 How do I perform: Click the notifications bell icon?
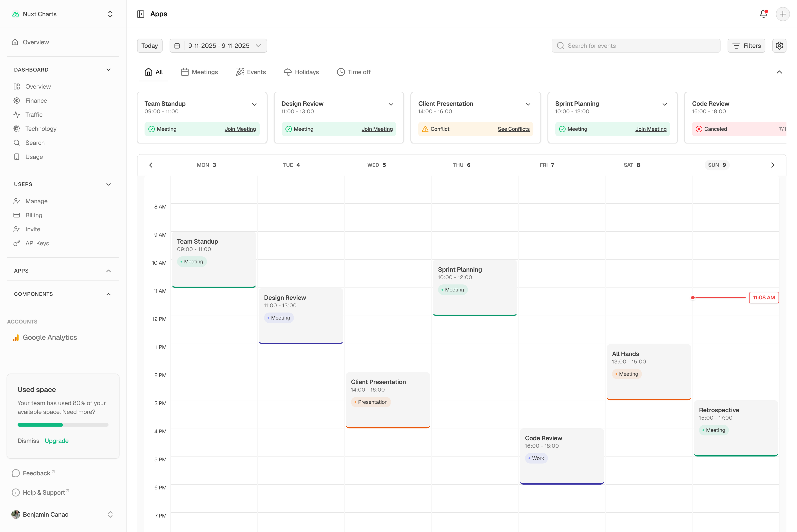763,14
